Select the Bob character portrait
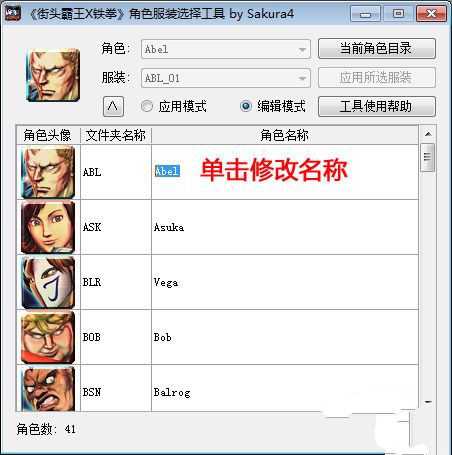Image resolution: width=452 pixels, height=455 pixels. tap(48, 337)
